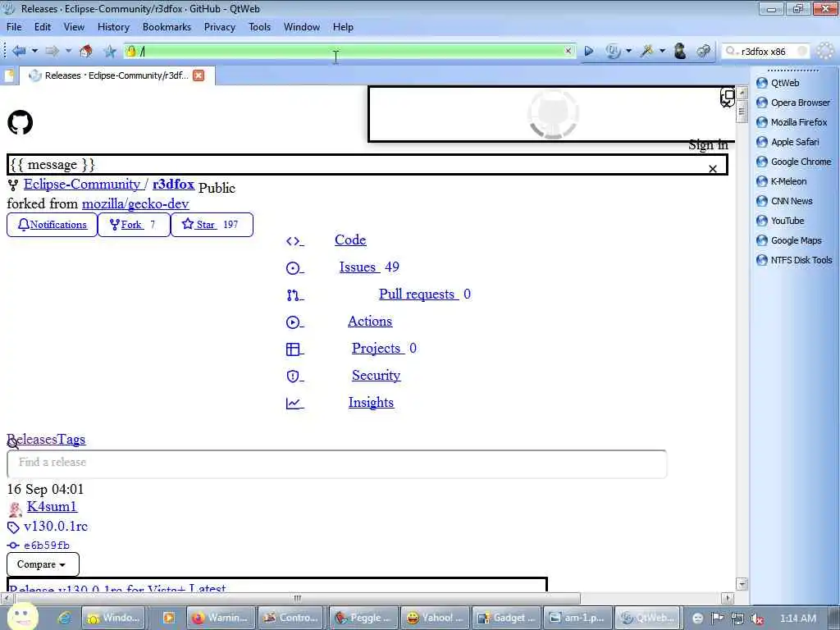The image size is (840, 630).
Task: Click the private browsing person icon
Action: pos(680,51)
